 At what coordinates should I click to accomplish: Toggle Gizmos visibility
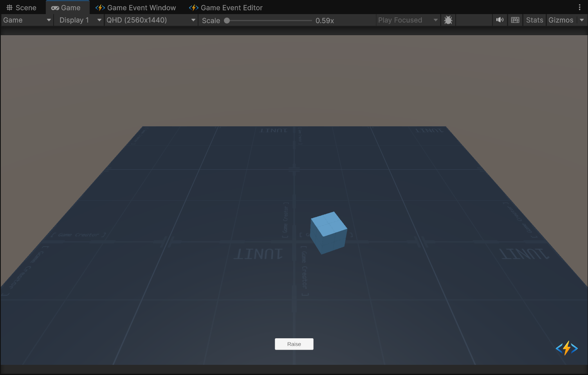(561, 20)
